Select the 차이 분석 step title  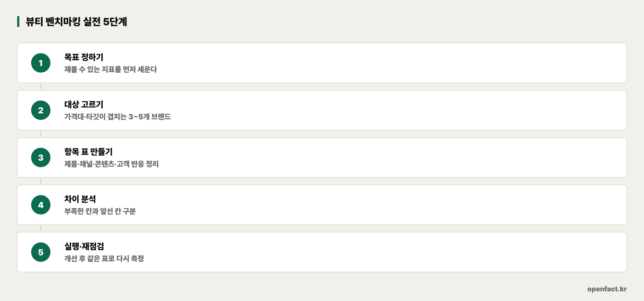(80, 199)
